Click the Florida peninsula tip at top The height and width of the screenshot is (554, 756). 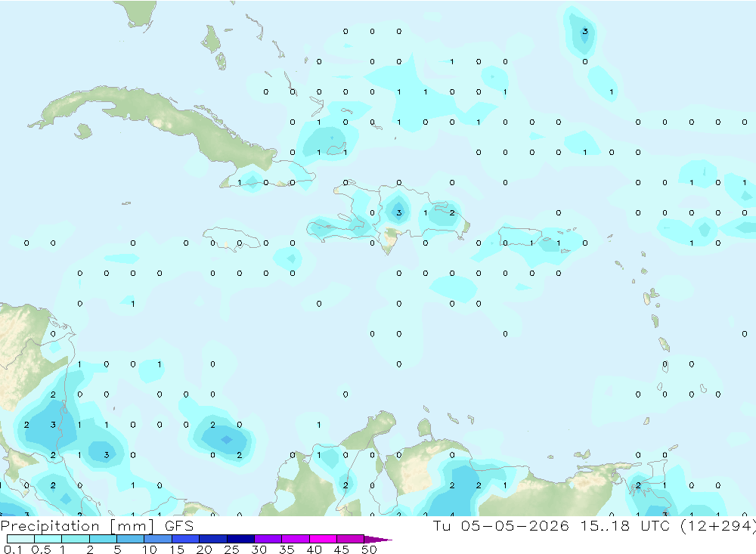pyautogui.click(x=139, y=14)
